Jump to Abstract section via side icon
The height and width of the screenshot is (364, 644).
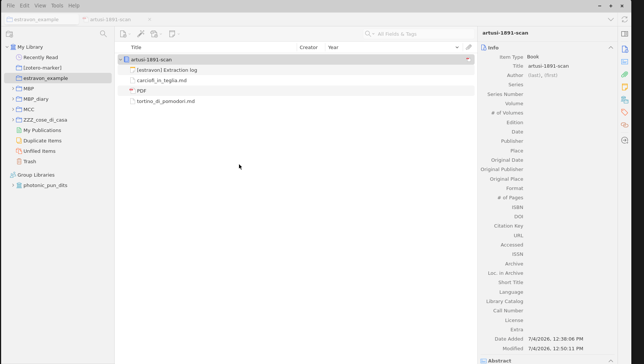pyautogui.click(x=625, y=62)
